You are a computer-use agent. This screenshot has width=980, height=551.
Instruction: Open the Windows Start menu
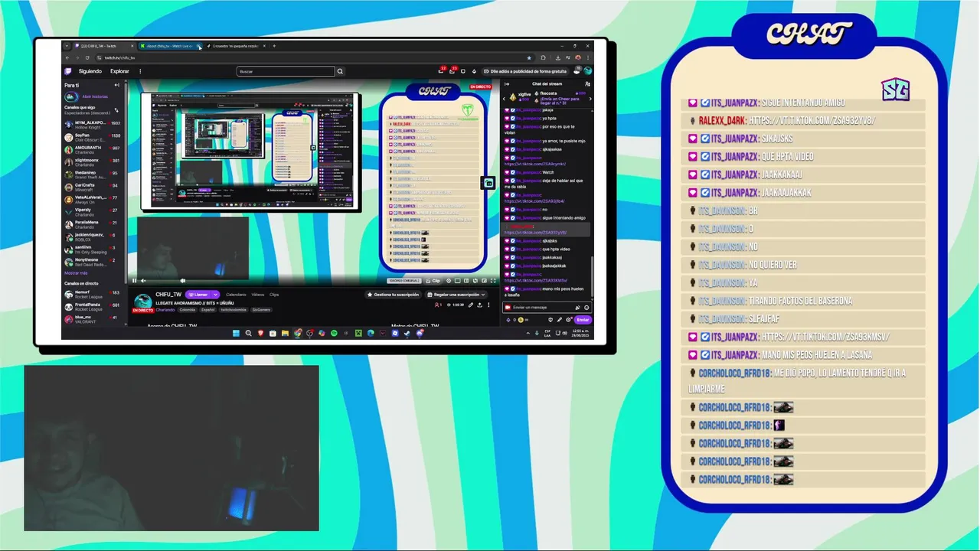click(x=236, y=333)
